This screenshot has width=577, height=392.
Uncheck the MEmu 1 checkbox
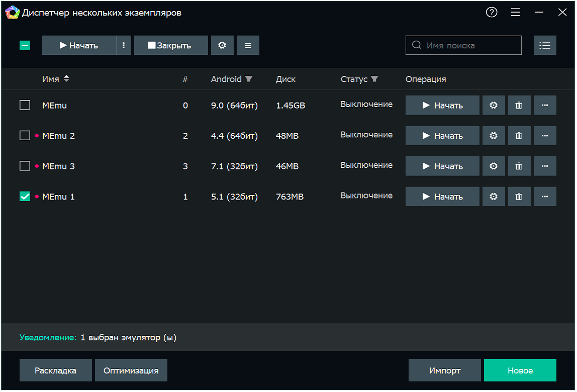tap(25, 197)
